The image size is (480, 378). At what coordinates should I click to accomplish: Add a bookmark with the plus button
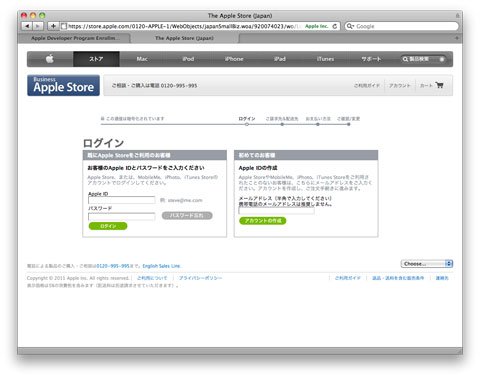[53, 26]
